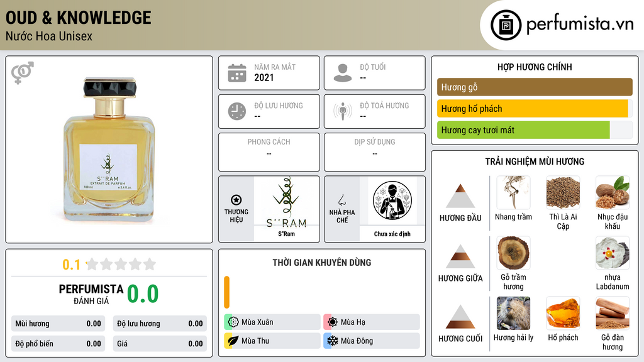Click the Thời Gian Khuyên Dùng heading
The height and width of the screenshot is (362, 644).
[321, 263]
